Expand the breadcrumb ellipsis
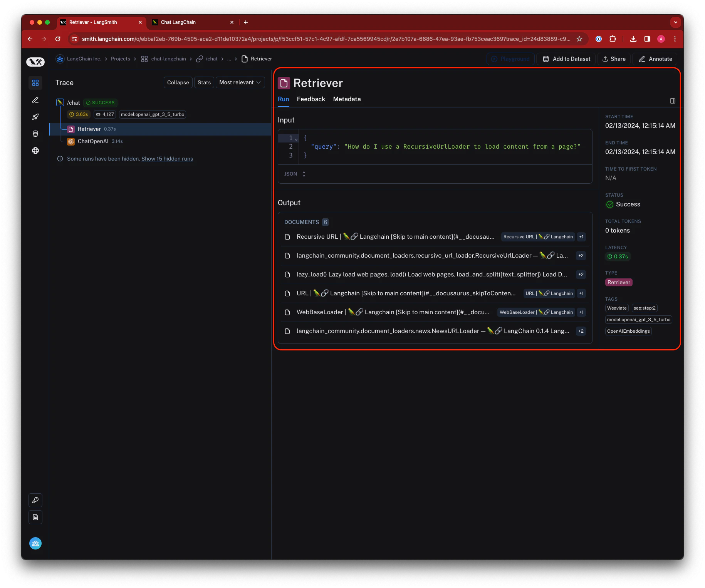Screen dimensions: 705x588 (229, 59)
